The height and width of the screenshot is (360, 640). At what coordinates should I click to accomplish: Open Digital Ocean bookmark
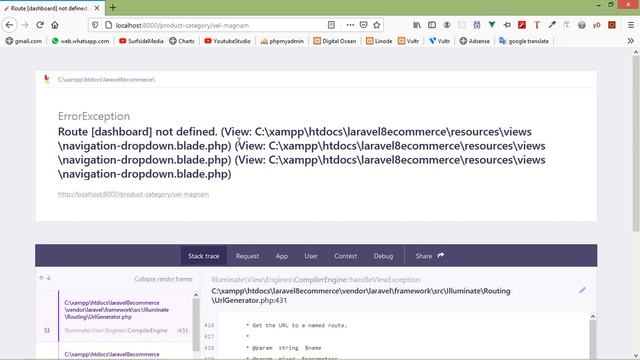[335, 41]
